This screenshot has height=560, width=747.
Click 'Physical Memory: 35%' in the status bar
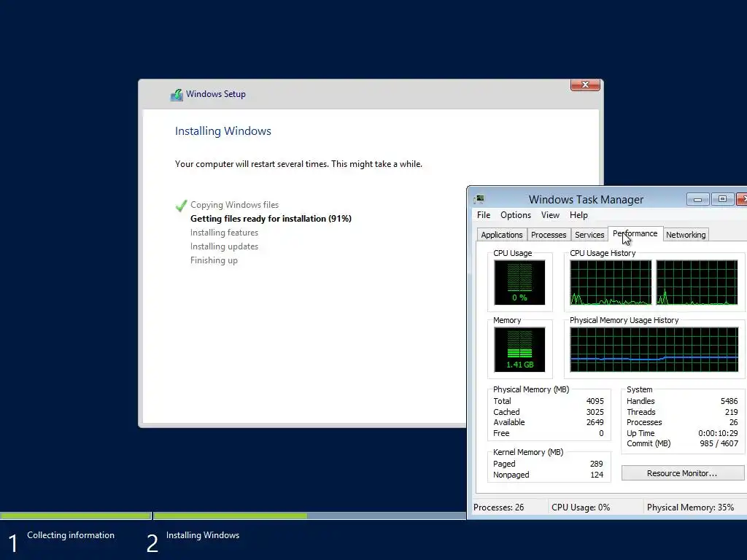(x=690, y=507)
